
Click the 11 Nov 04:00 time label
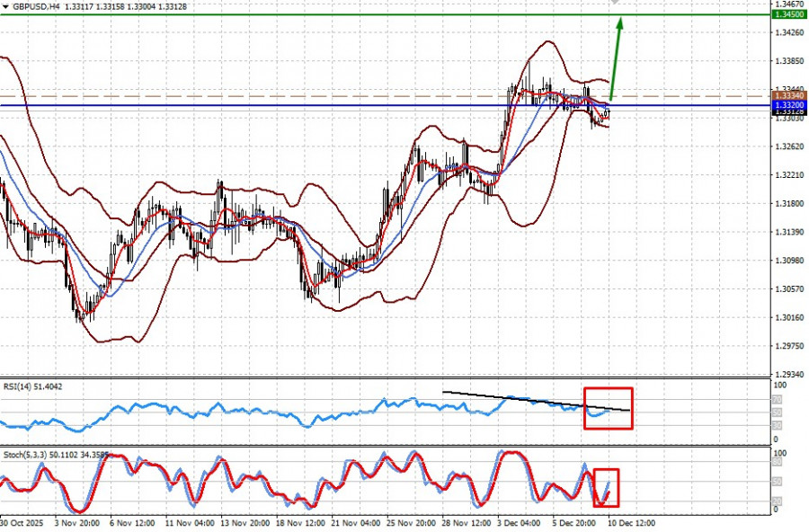(190, 523)
